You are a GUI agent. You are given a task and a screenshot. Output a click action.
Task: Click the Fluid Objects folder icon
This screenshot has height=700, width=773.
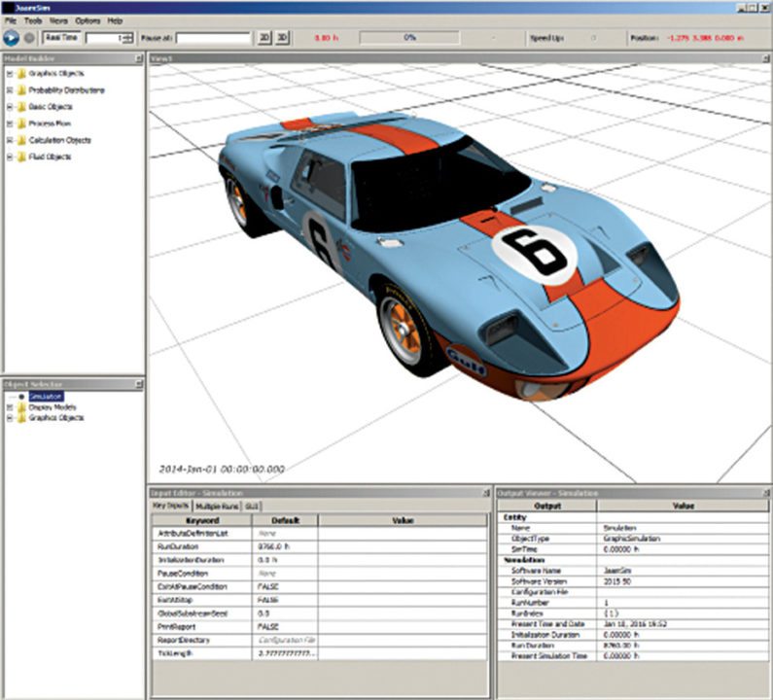pos(20,157)
